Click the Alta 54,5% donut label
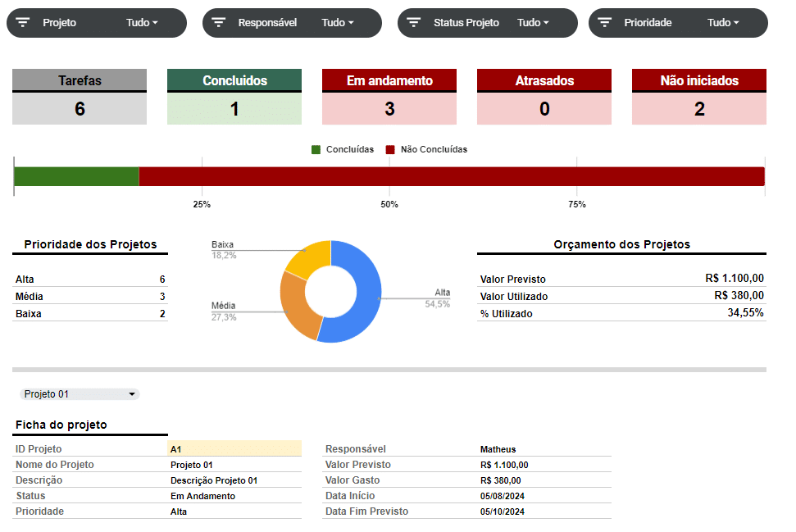 tap(438, 298)
